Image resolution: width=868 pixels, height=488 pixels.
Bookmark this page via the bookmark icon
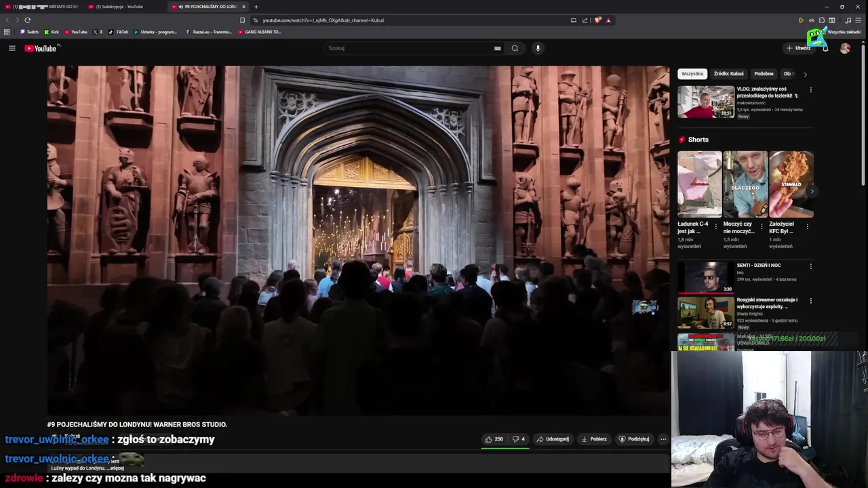pyautogui.click(x=242, y=20)
